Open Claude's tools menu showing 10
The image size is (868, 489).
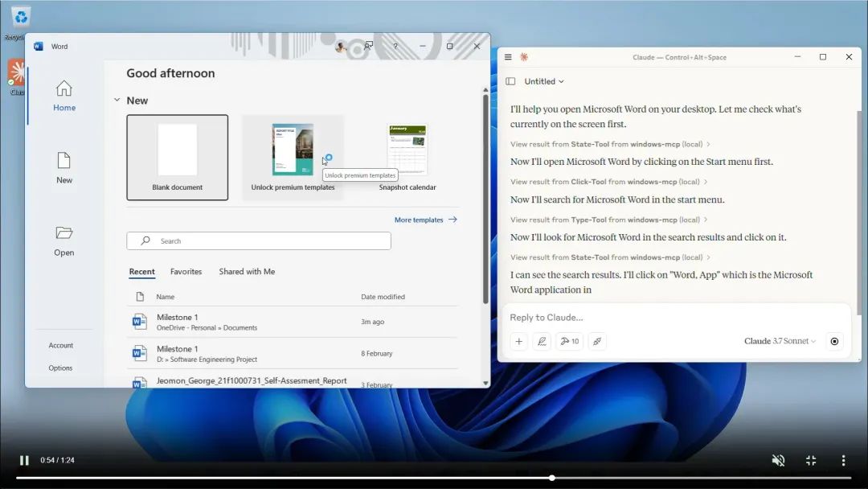[570, 342]
